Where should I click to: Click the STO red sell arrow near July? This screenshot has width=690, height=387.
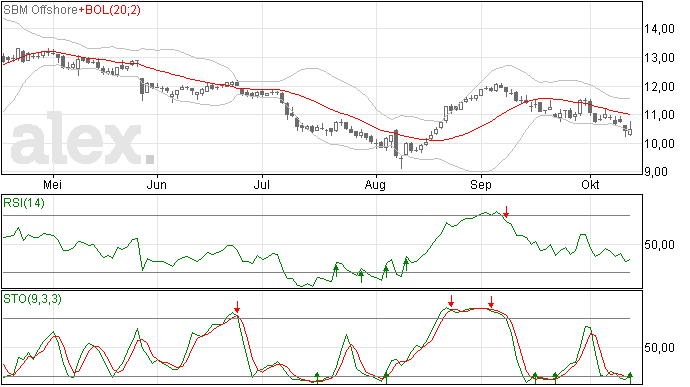click(x=237, y=307)
